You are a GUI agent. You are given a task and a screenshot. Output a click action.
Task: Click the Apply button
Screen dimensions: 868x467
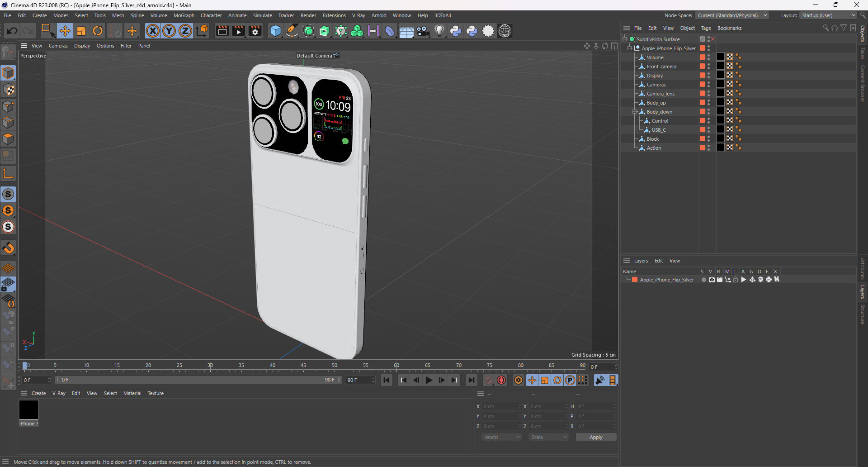click(x=596, y=437)
